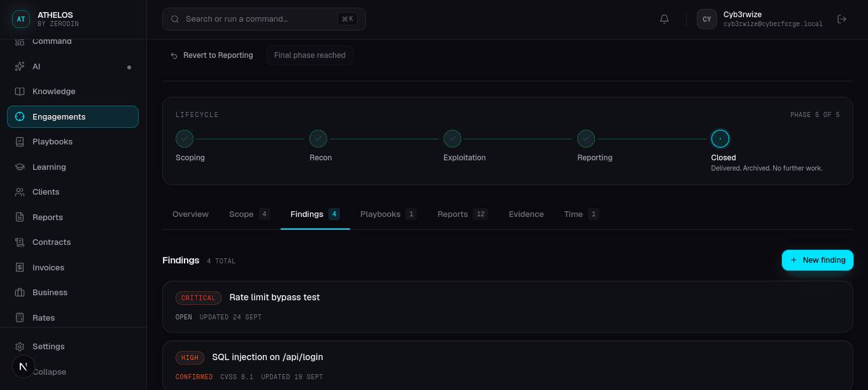Click the Final phase reached button
Viewport: 868px width, 390px height.
[310, 55]
